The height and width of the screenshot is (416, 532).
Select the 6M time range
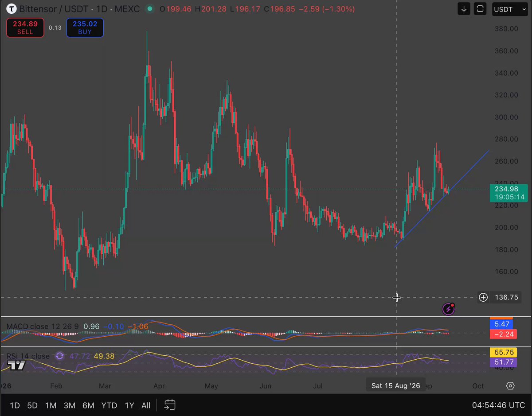click(88, 405)
